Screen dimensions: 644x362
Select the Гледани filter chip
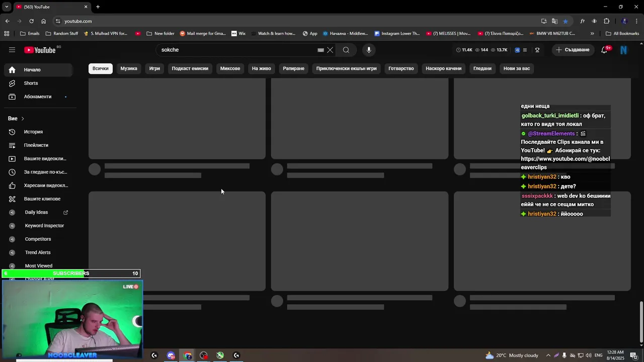pos(482,68)
